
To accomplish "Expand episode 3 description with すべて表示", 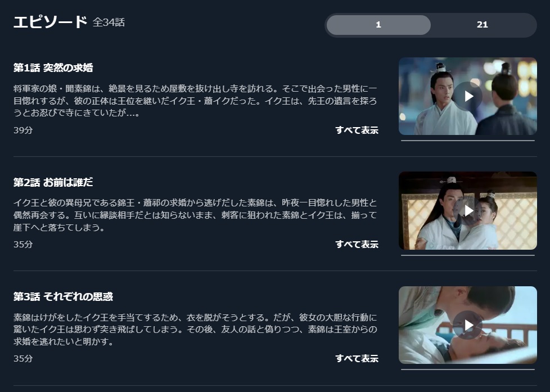I will point(357,358).
